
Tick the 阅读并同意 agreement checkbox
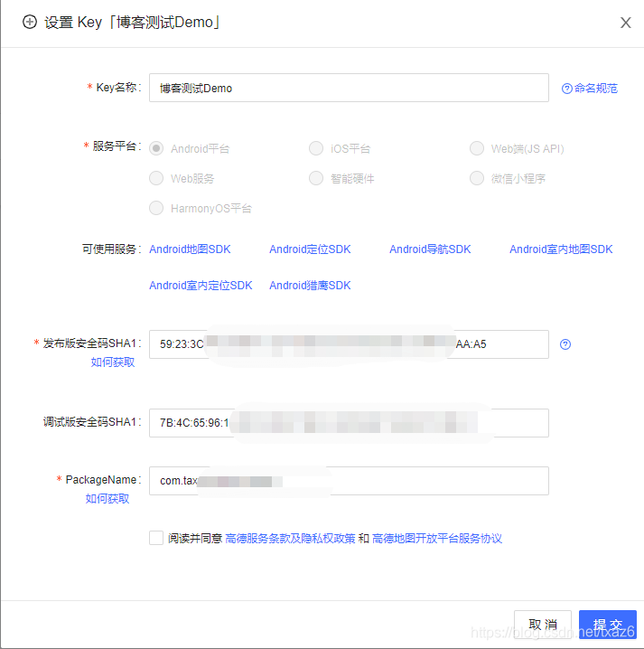point(156,538)
